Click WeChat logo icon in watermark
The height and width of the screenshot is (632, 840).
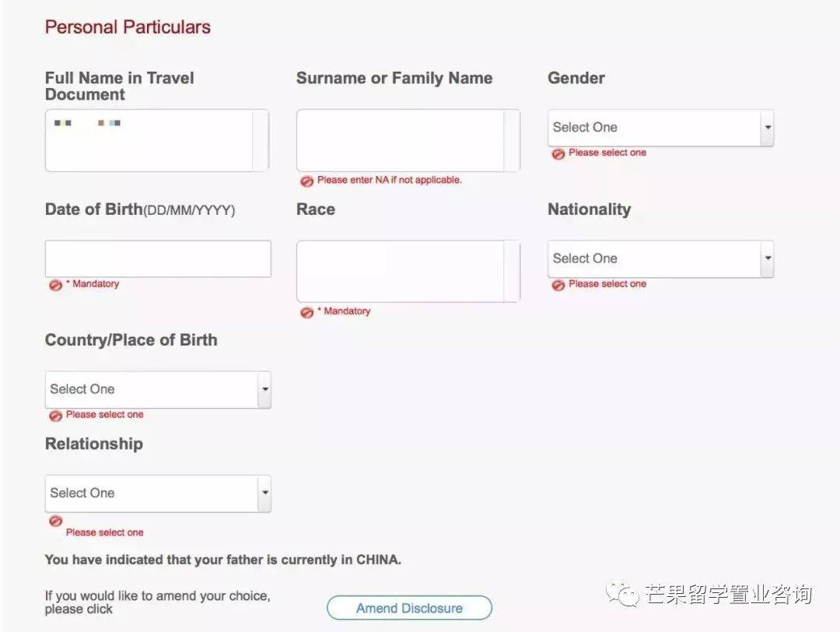[x=624, y=595]
